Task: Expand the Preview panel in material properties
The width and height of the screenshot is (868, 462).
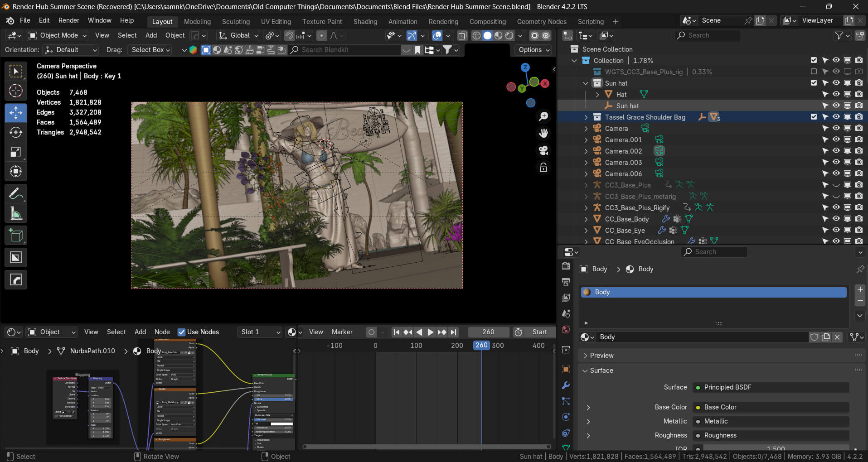Action: (601, 356)
